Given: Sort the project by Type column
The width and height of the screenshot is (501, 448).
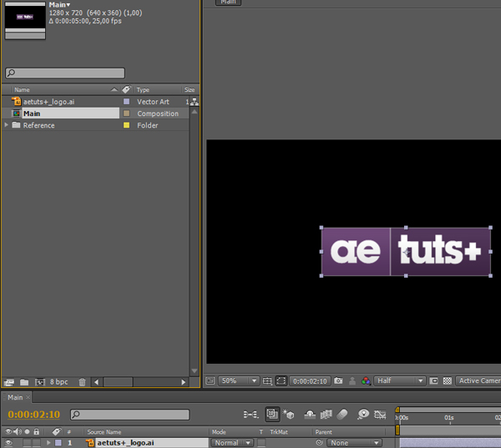Looking at the screenshot, I should click(x=143, y=90).
